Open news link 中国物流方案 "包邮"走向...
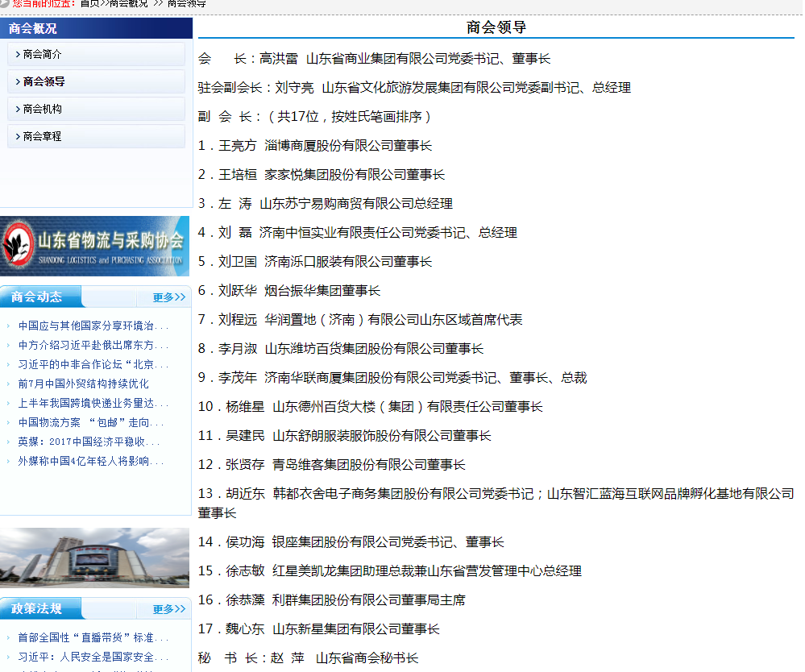The image size is (805, 672). click(x=91, y=423)
